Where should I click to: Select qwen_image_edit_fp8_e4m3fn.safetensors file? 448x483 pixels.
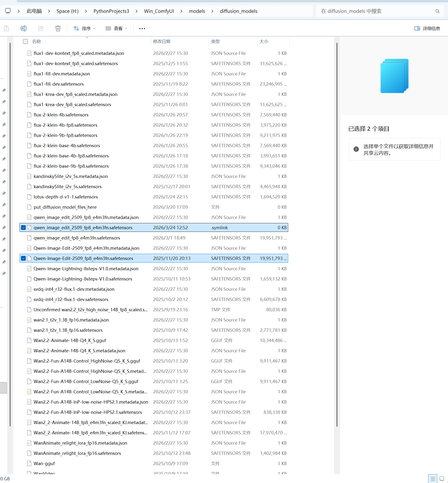(x=154, y=238)
